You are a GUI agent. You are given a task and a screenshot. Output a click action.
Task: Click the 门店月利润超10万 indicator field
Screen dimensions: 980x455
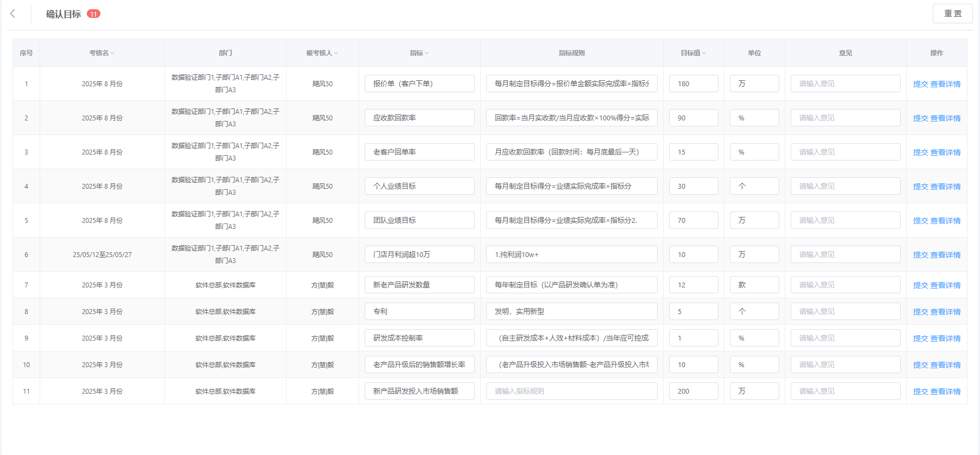(419, 254)
